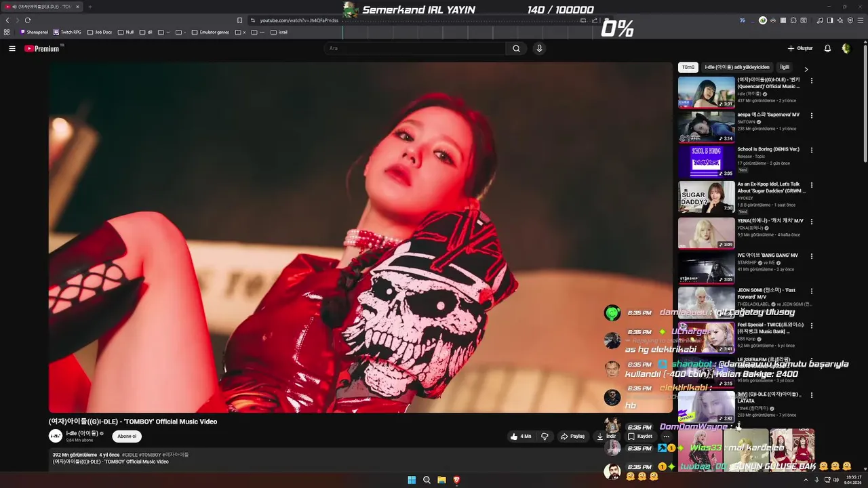The image size is (868, 488).
Task: Click the Kaydet save button
Action: [x=639, y=436]
